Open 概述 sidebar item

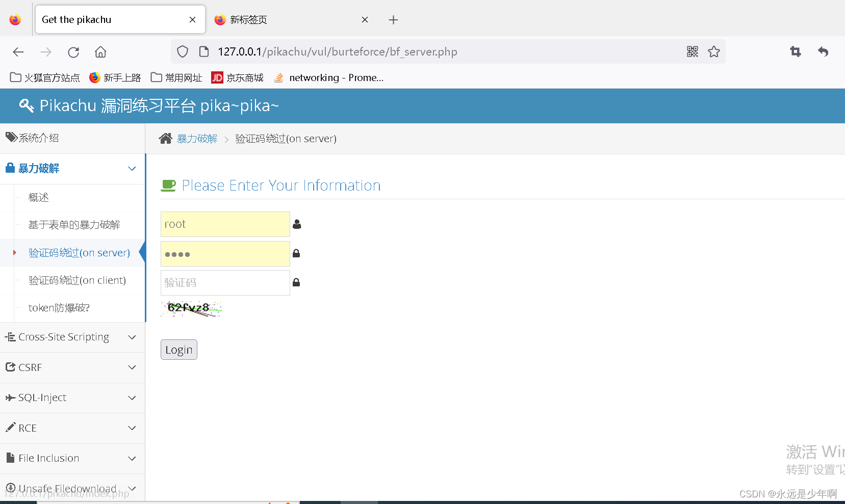[39, 197]
